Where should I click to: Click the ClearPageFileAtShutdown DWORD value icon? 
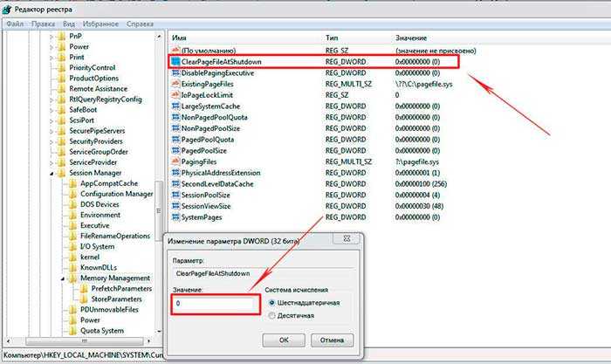click(x=175, y=62)
